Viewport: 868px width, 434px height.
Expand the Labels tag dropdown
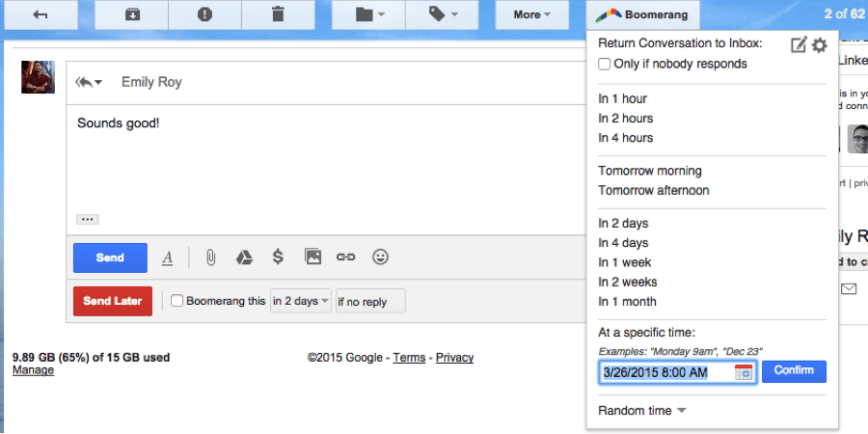coord(439,14)
